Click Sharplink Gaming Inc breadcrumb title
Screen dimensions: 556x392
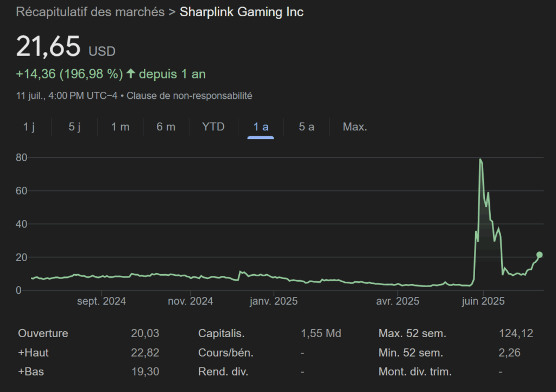[x=242, y=12]
